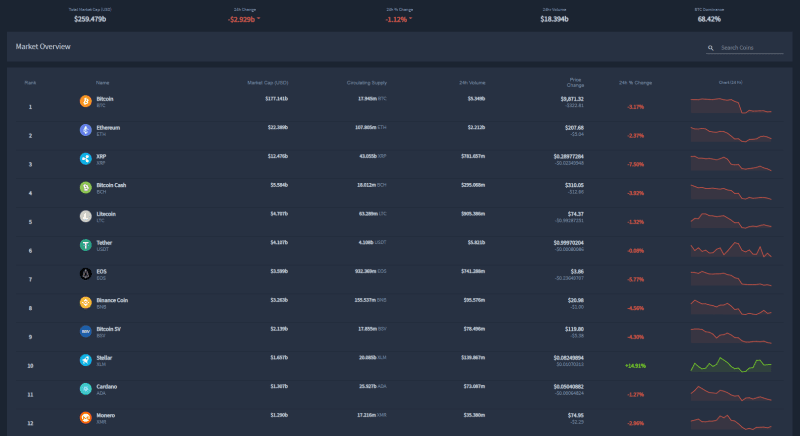Click the search magnifier icon
Viewport: 800px width, 436px height.
tap(711, 47)
